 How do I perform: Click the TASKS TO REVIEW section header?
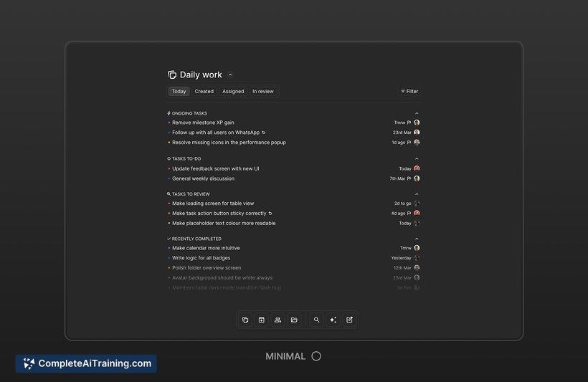191,194
